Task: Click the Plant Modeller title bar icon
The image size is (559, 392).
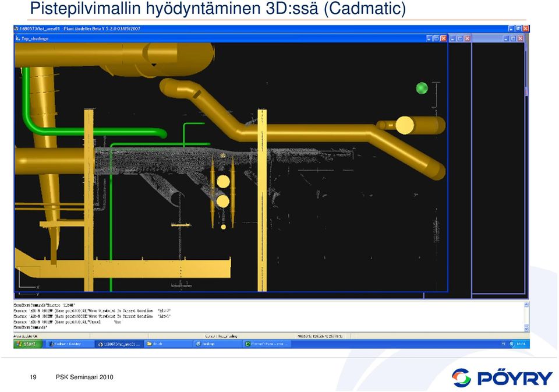Action: click(16, 29)
